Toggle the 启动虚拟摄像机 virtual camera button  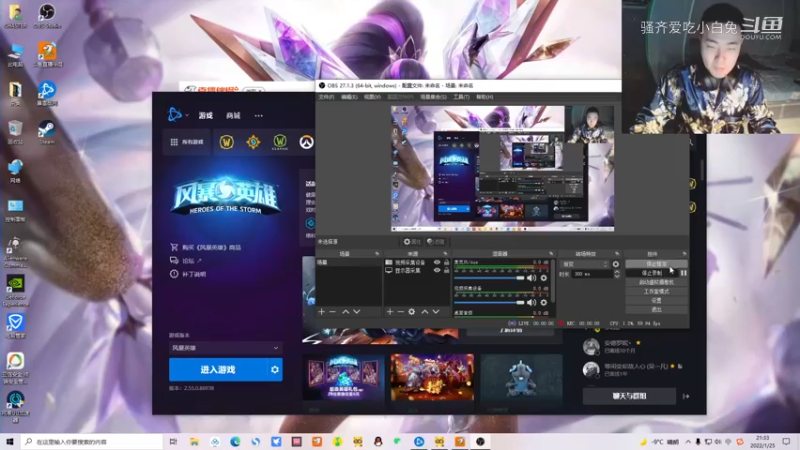click(x=656, y=282)
